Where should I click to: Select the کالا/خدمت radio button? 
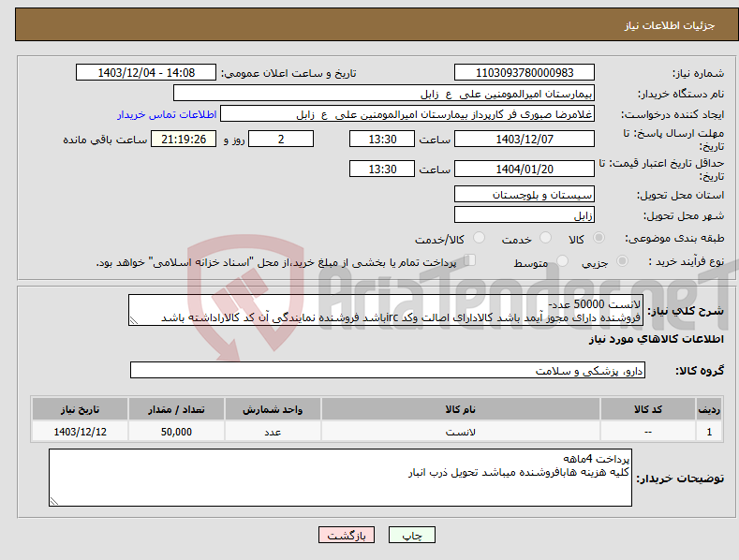[479, 238]
